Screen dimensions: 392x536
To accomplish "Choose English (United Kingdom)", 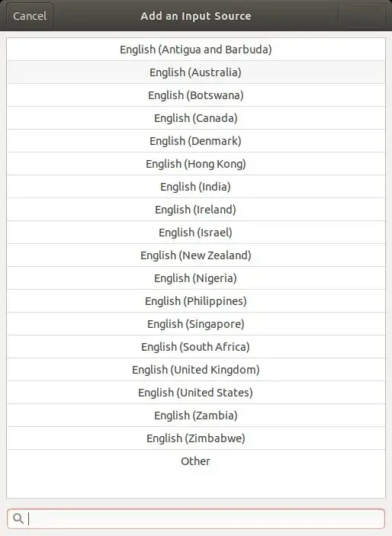I will point(196,370).
